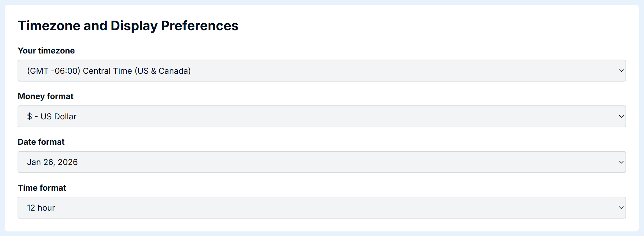
Task: Expand the Date format select box
Action: [x=322, y=162]
